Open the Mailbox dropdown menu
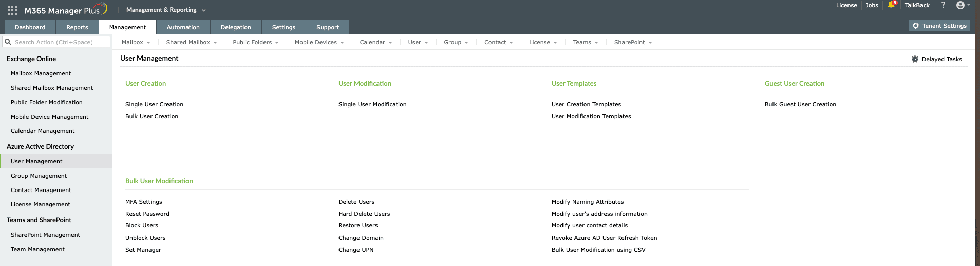 136,42
